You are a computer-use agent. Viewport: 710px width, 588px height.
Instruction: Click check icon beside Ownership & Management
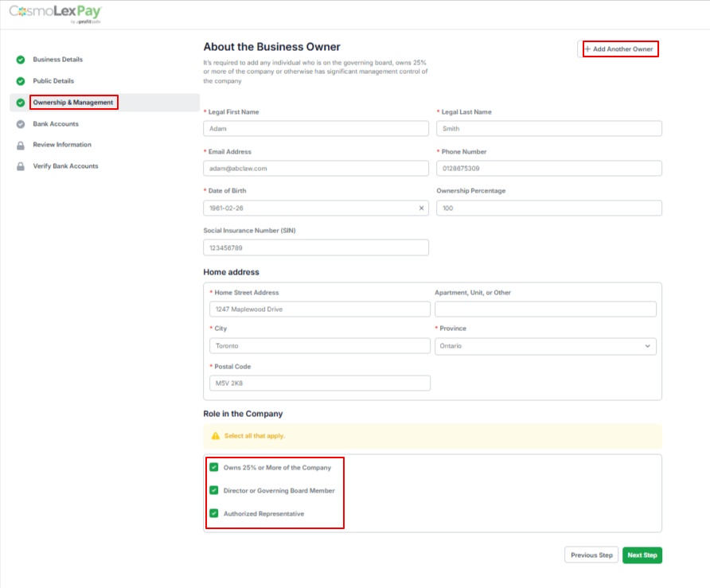[x=21, y=103]
